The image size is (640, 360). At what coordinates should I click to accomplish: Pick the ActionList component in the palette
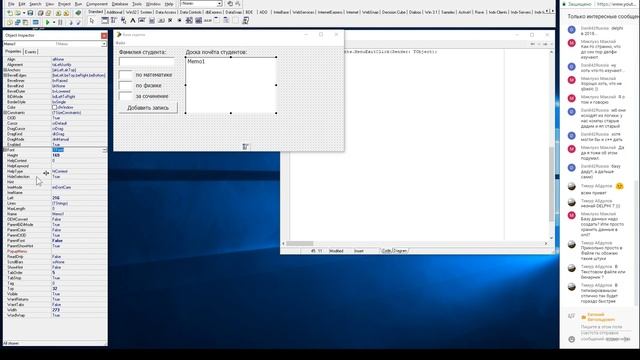point(245,21)
